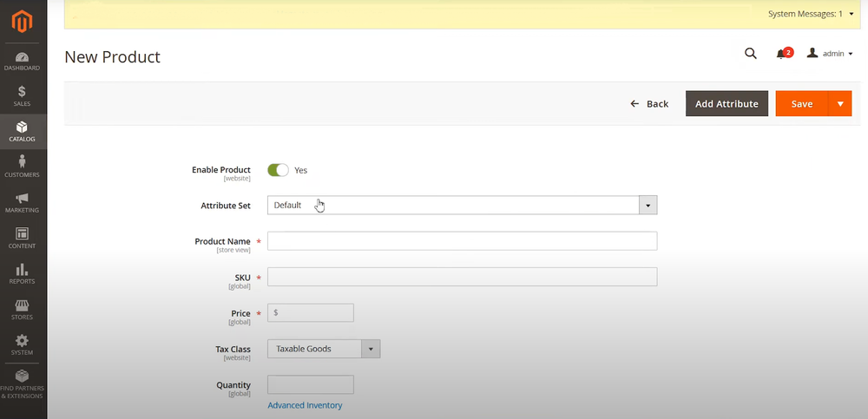Open the Reports sidebar menu
868x419 pixels.
[23, 274]
